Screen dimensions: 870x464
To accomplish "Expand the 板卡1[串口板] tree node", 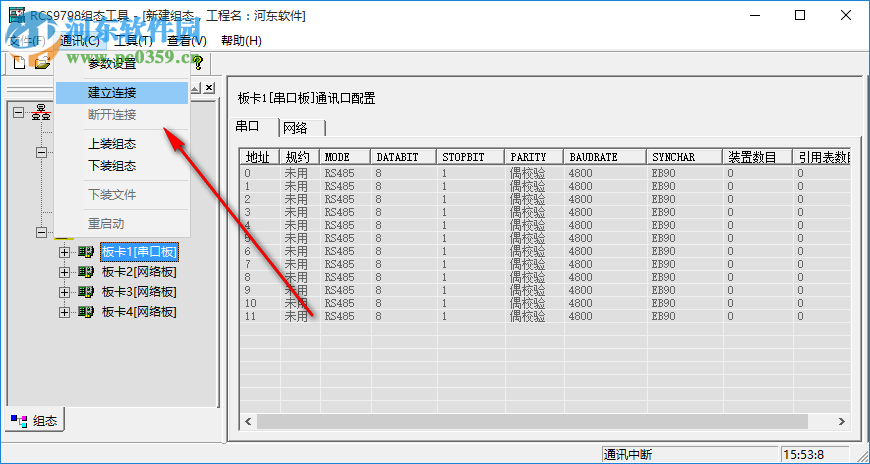I will click(x=64, y=252).
